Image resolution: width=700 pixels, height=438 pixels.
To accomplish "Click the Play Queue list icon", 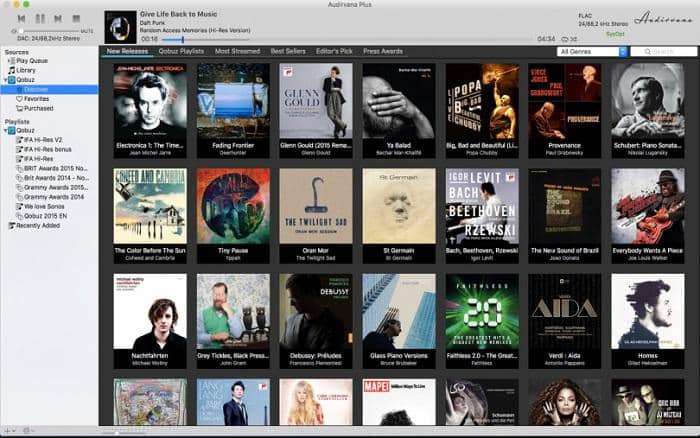I will pos(12,61).
